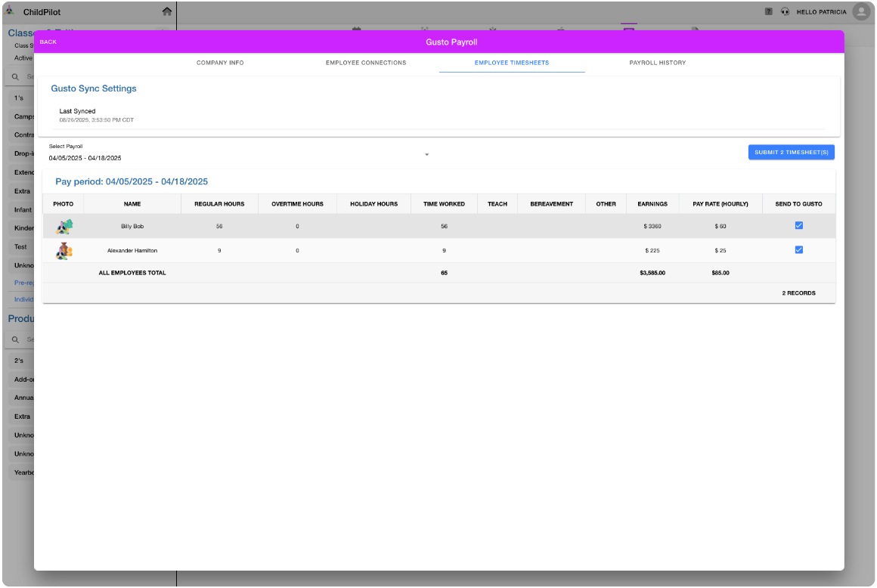
Task: Click the total earnings $3,585.00
Action: point(652,273)
